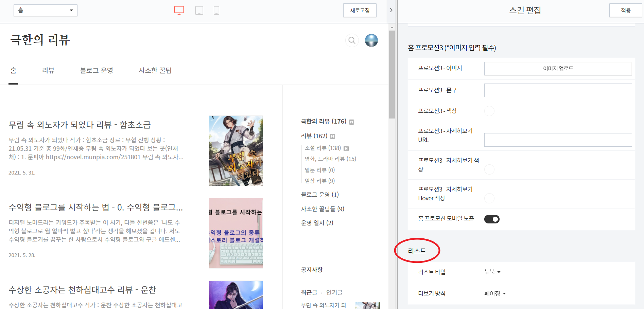This screenshot has height=309, width=644.
Task: Open 웹툰 리뷰 (0) subcategory
Action: tap(320, 170)
